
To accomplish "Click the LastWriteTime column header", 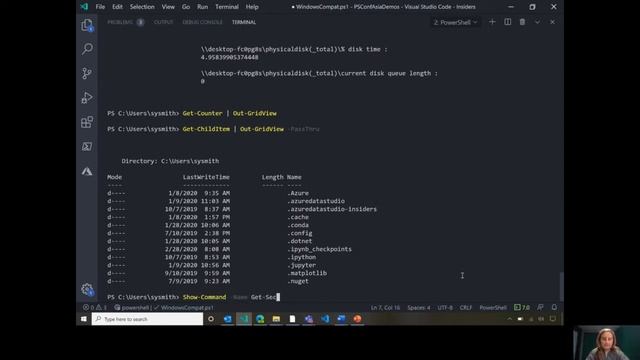I will (x=206, y=177).
